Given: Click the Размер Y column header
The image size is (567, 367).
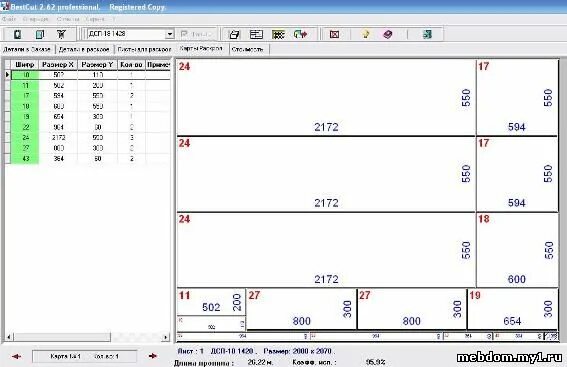Looking at the screenshot, I should [x=97, y=65].
